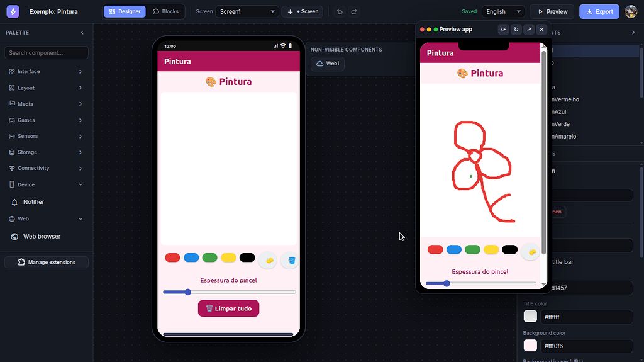Open the English language dropdown
Image resolution: width=644 pixels, height=362 pixels.
503,11
